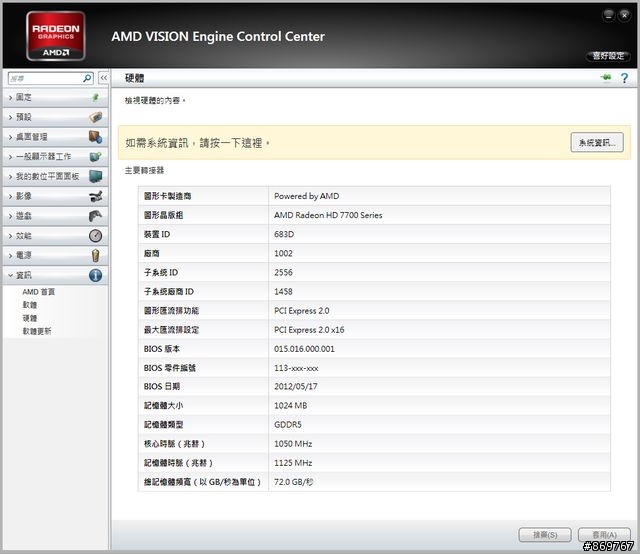Close the Control Center window

(624, 16)
